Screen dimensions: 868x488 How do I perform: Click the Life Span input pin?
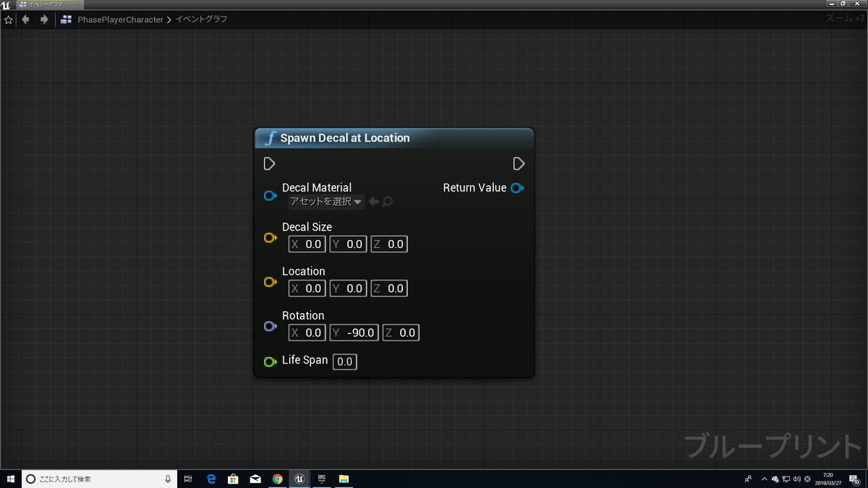(271, 361)
